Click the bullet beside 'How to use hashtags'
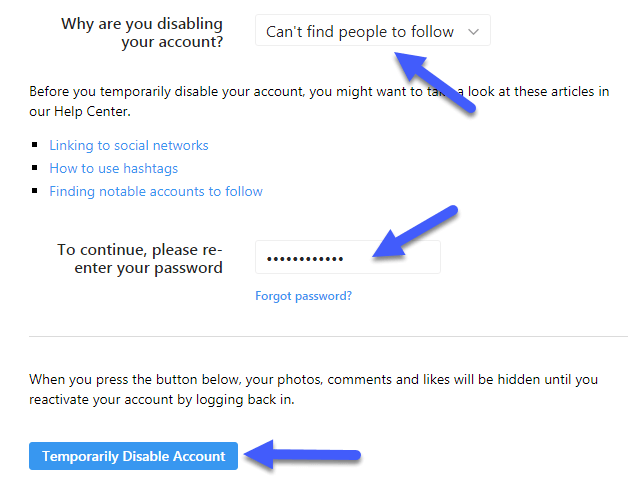Screen dimensions: 641x497 pos(37,168)
